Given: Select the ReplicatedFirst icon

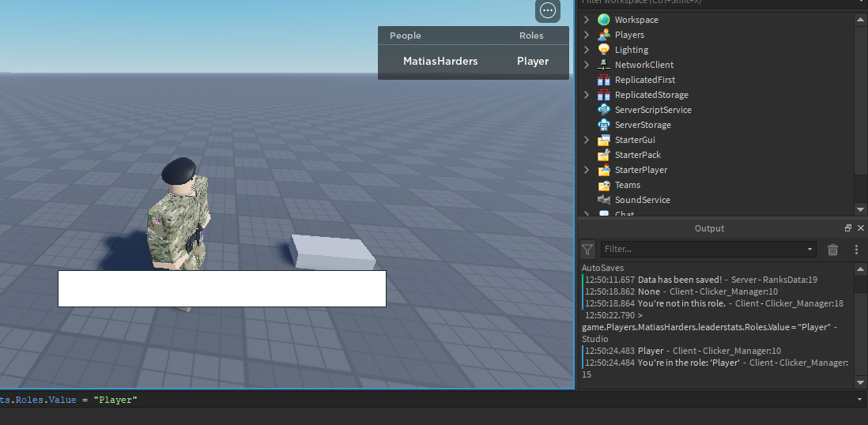Looking at the screenshot, I should click(x=603, y=80).
